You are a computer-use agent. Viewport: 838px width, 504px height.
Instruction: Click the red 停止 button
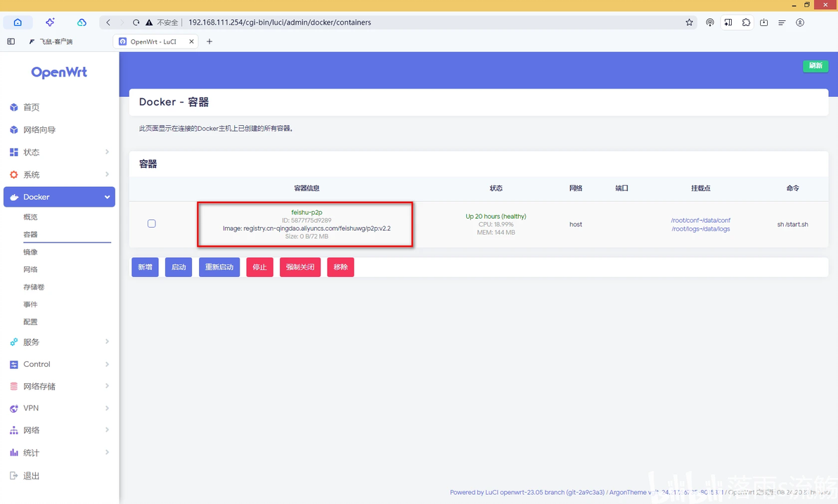(259, 267)
